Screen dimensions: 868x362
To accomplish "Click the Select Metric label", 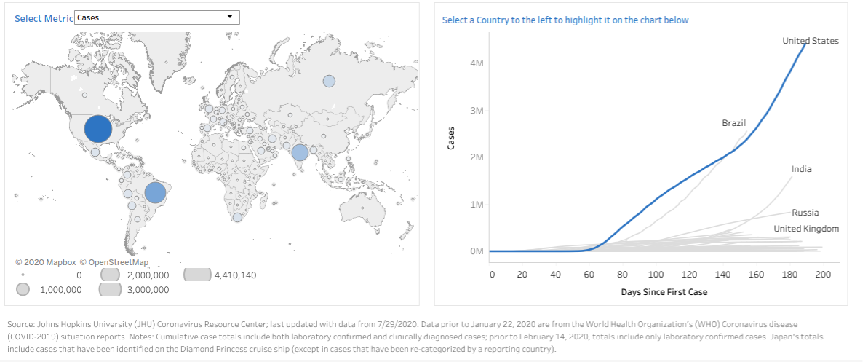I will click(44, 18).
